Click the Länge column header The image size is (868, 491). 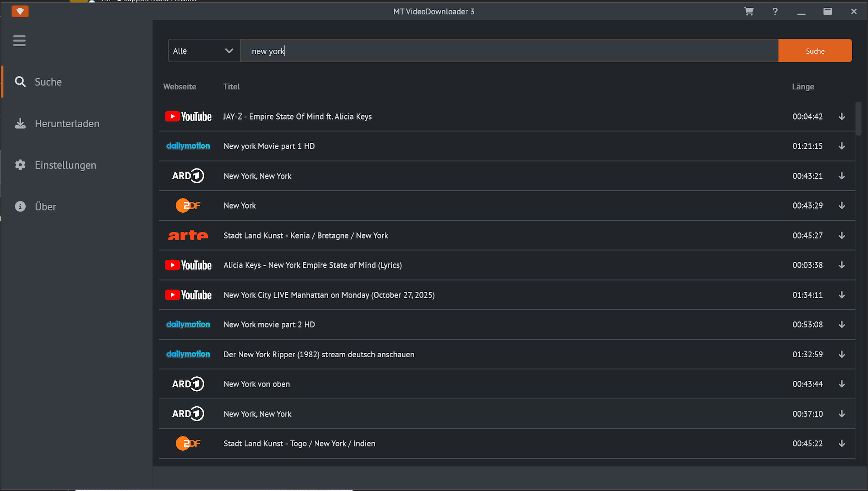802,87
